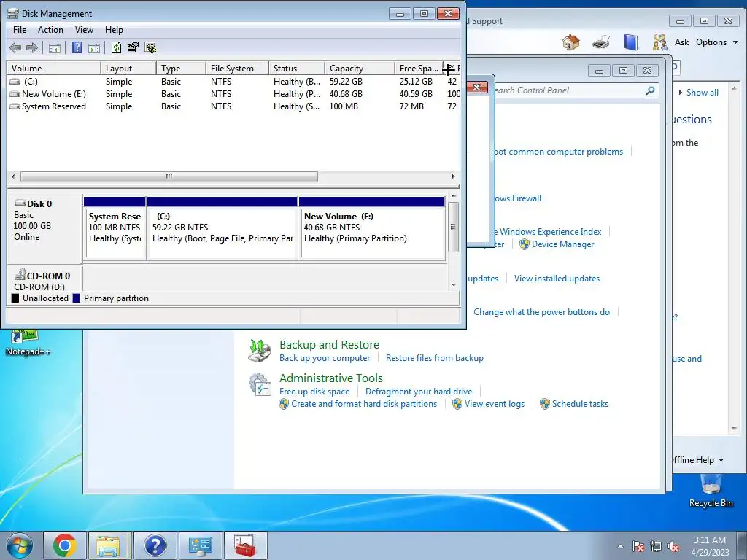The width and height of the screenshot is (747, 560).
Task: Expand the Show all triangle in Help
Action: point(681,93)
